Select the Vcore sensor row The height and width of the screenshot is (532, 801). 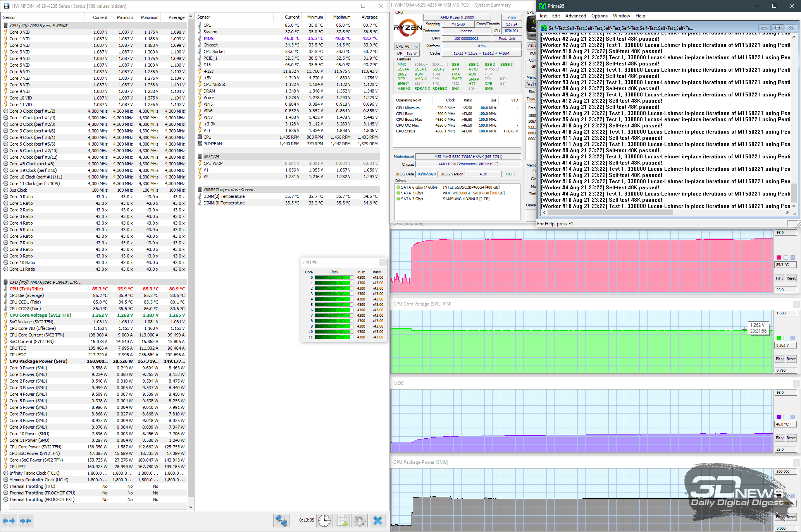288,98
